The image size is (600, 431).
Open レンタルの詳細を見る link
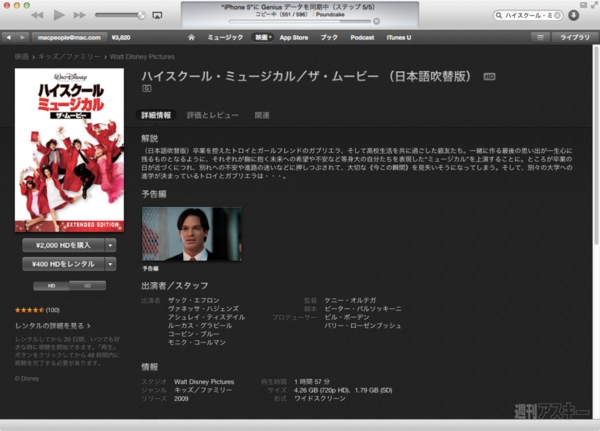[53, 326]
